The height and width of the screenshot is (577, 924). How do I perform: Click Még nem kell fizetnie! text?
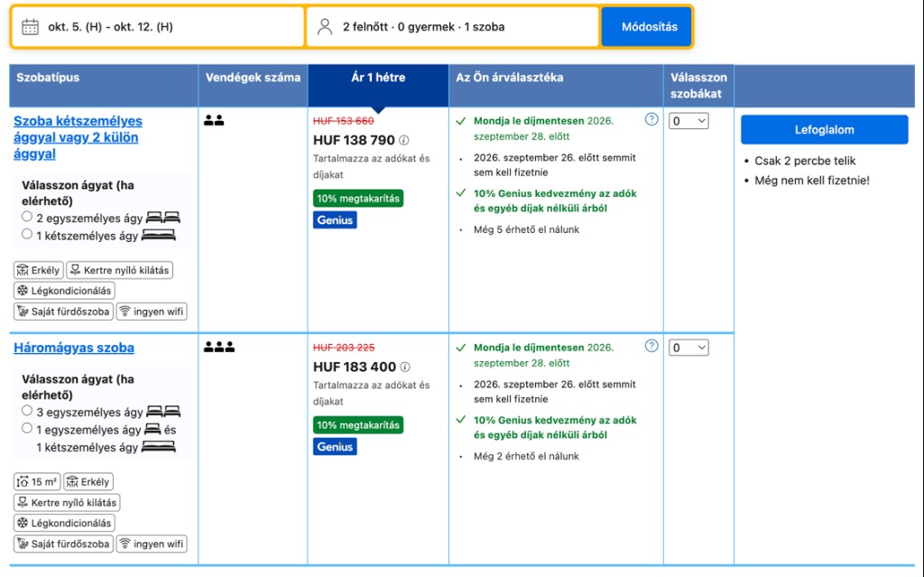pos(811,181)
